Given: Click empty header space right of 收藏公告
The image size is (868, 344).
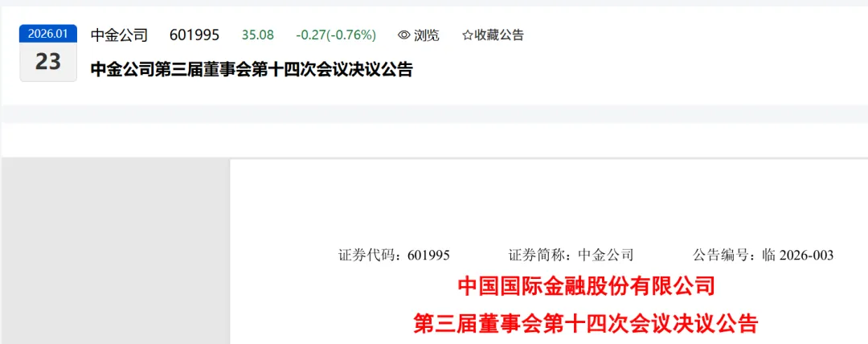Looking at the screenshot, I should (x=692, y=35).
